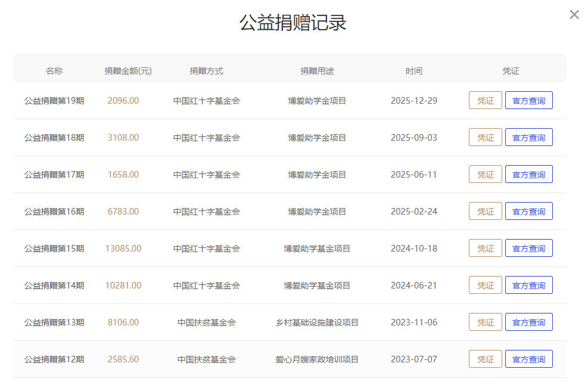Open 凭证 for 公益捐赠第12期
Image resolution: width=588 pixels, height=391 pixels.
coord(486,359)
